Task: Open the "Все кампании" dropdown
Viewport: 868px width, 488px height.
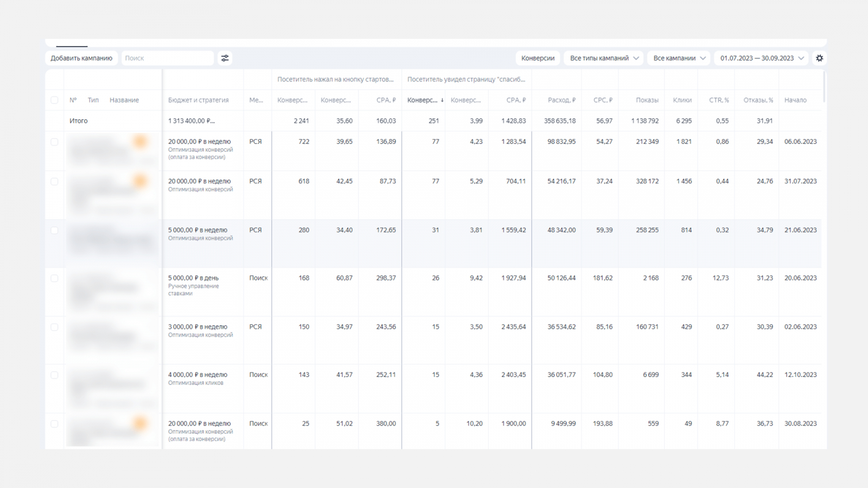Action: point(679,58)
